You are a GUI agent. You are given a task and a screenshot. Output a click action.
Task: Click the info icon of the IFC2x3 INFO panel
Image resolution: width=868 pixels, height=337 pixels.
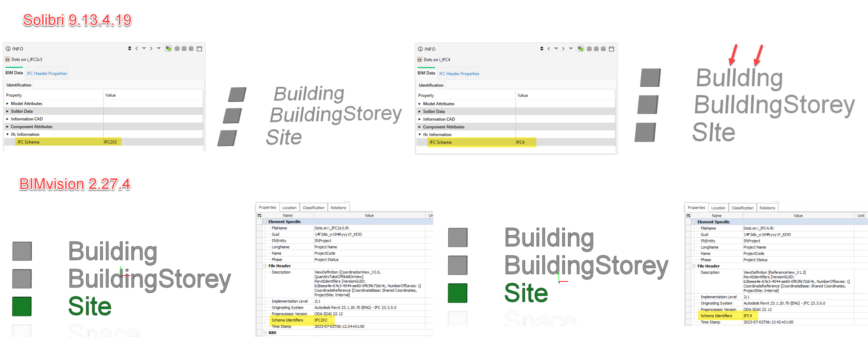click(8, 49)
